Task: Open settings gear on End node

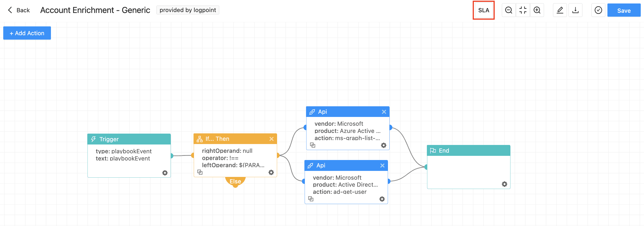Action: tap(504, 184)
